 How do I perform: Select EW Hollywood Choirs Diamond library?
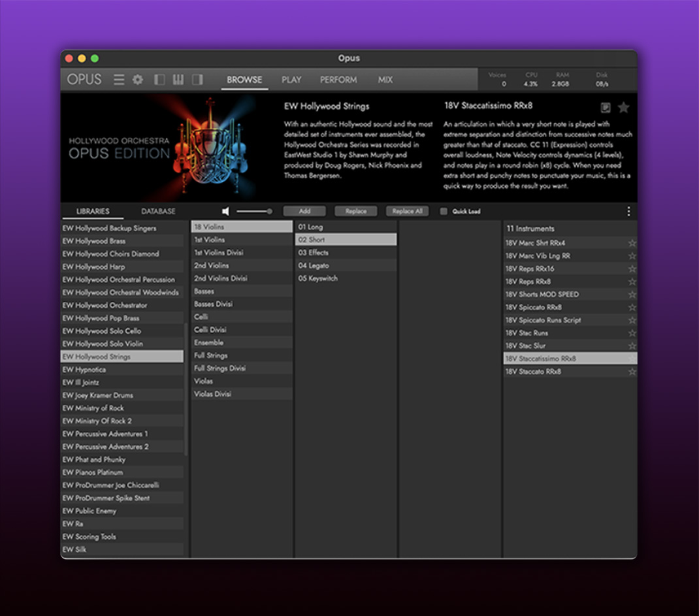click(x=122, y=254)
